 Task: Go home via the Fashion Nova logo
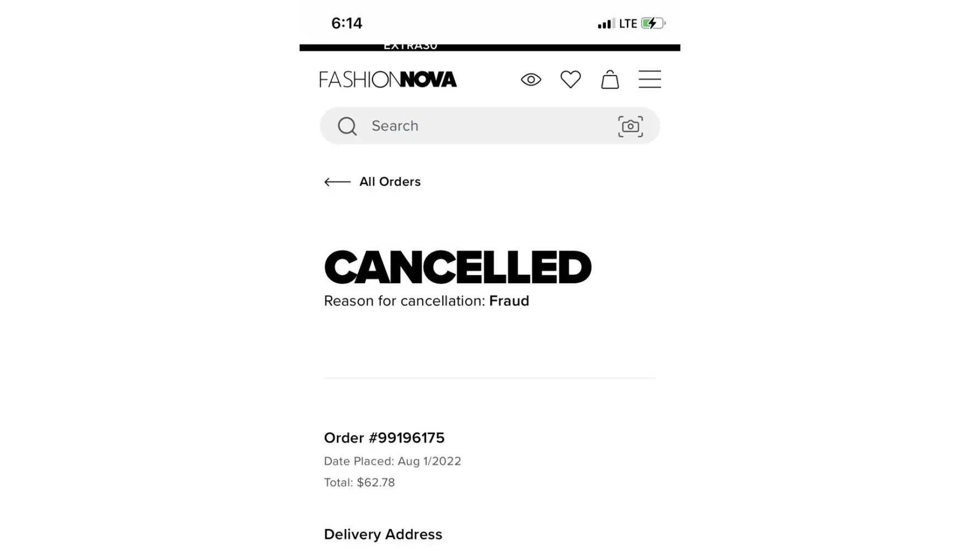tap(388, 79)
